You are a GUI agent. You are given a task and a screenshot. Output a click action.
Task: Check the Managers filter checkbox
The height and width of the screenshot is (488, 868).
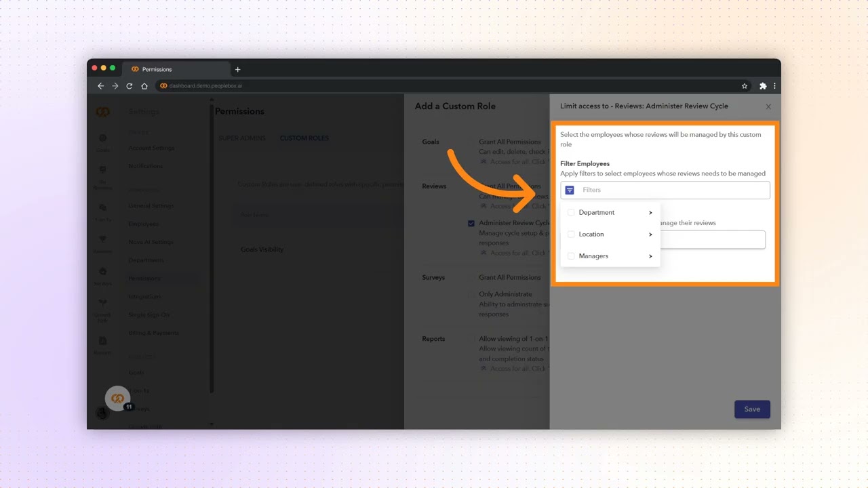point(571,256)
